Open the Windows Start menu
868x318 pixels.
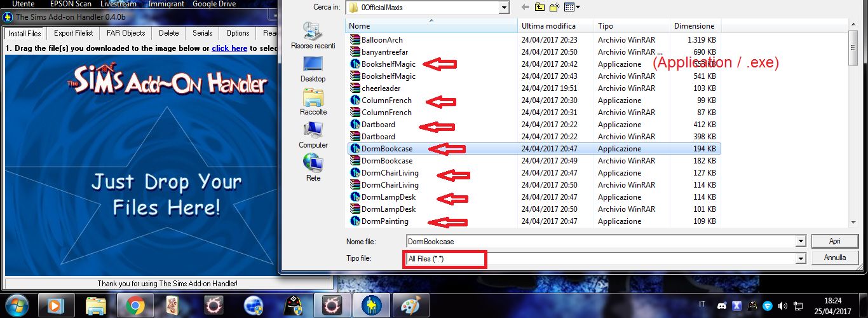(x=16, y=305)
